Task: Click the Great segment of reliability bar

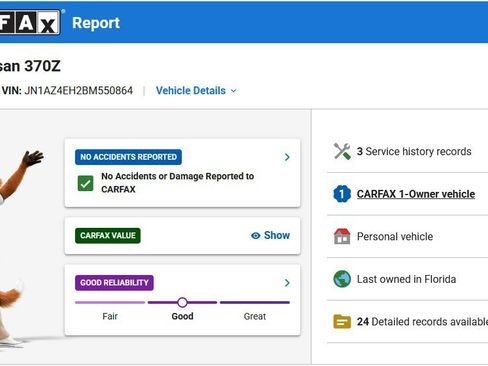Action: coord(255,302)
